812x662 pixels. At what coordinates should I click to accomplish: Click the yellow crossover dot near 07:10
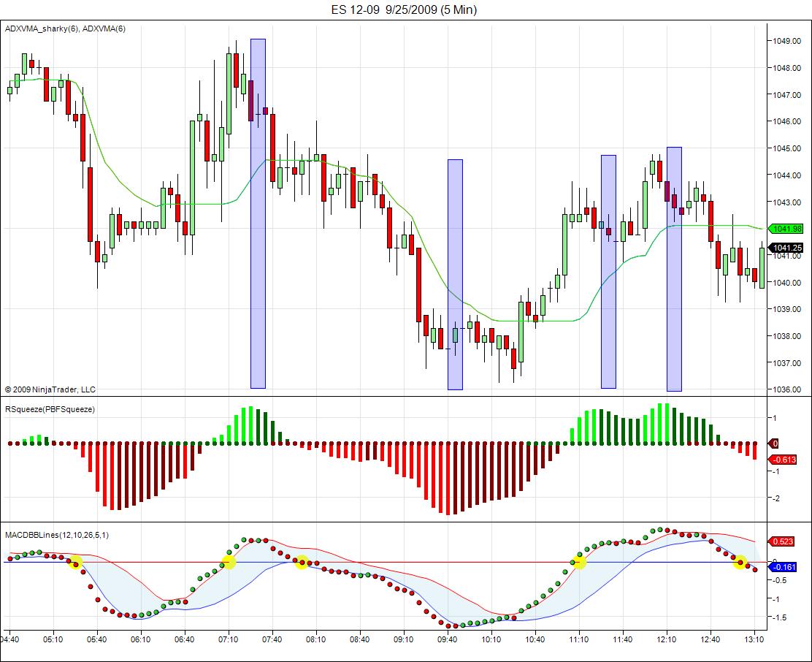click(228, 562)
